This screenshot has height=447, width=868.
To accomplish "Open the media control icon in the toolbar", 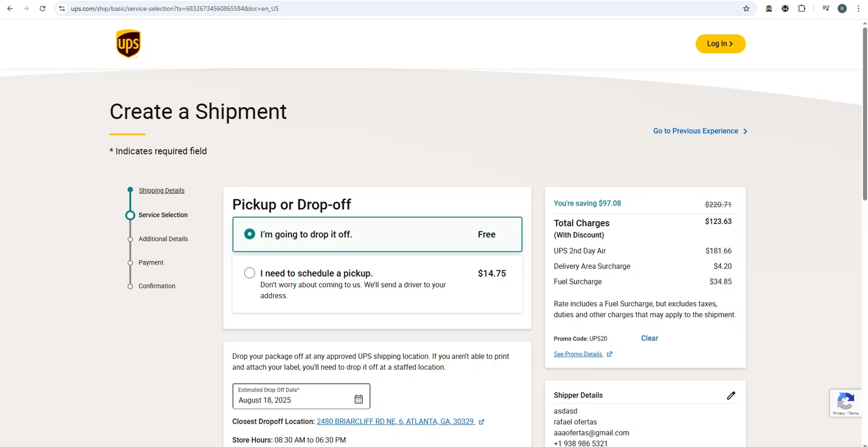I will [826, 9].
